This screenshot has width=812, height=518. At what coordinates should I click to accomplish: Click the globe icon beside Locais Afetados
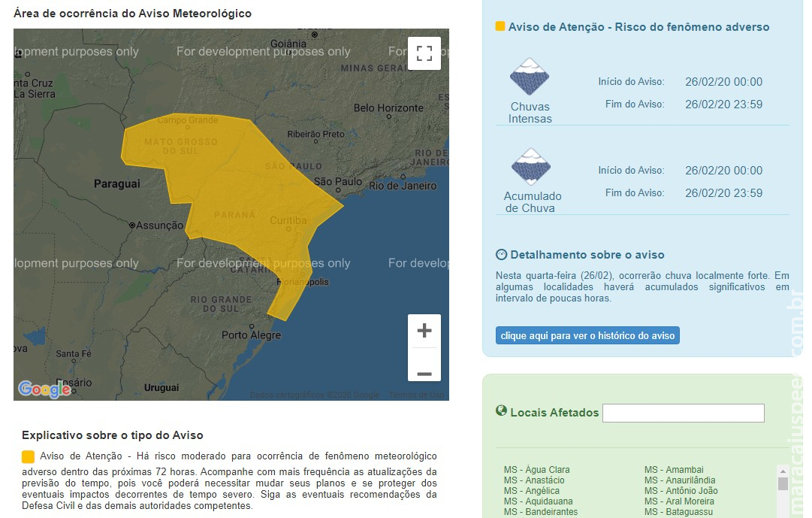coord(501,411)
